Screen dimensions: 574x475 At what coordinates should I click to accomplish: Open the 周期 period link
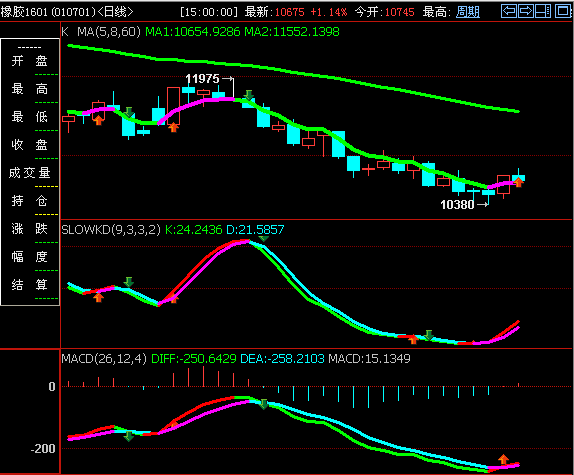tap(468, 12)
